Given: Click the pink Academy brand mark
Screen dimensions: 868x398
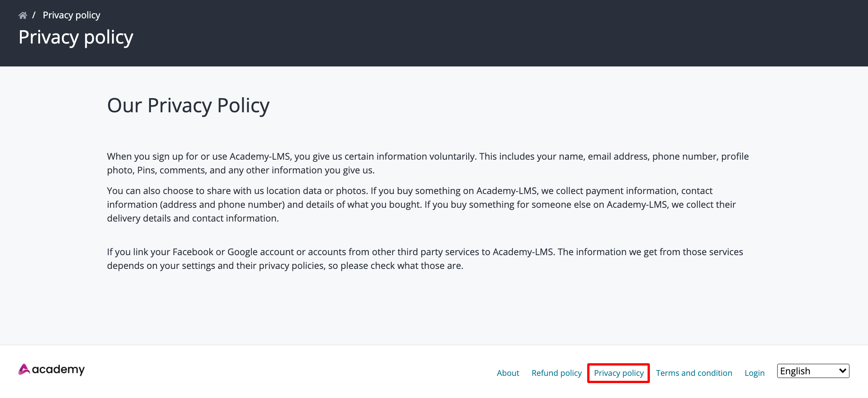Looking at the screenshot, I should pos(24,369).
